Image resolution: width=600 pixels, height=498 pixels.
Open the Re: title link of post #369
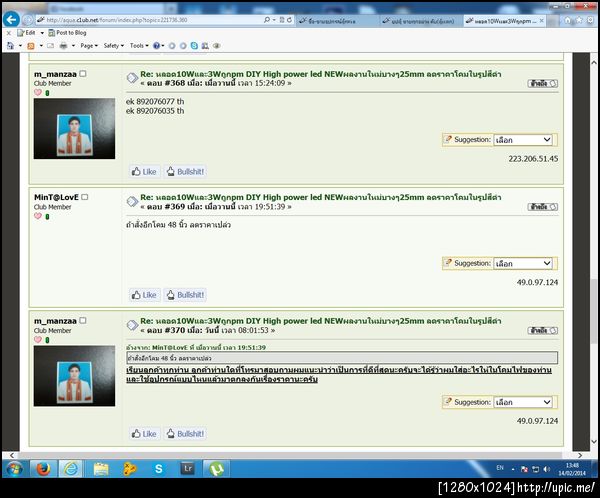(321, 197)
